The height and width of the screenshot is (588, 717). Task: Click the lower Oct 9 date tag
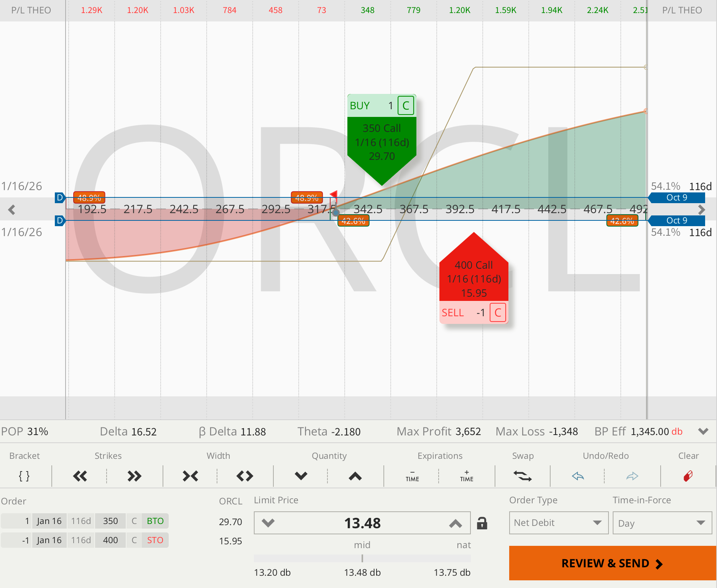pyautogui.click(x=677, y=220)
